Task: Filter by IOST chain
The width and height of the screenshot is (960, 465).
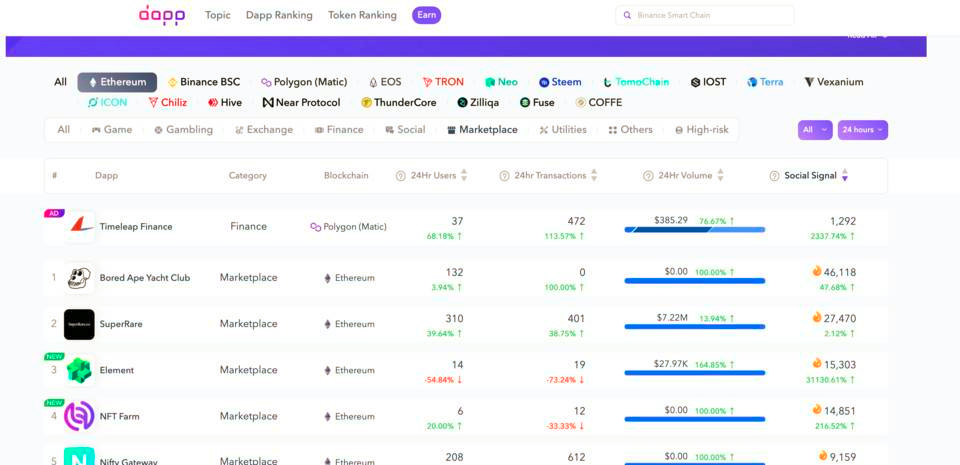Action: point(708,82)
